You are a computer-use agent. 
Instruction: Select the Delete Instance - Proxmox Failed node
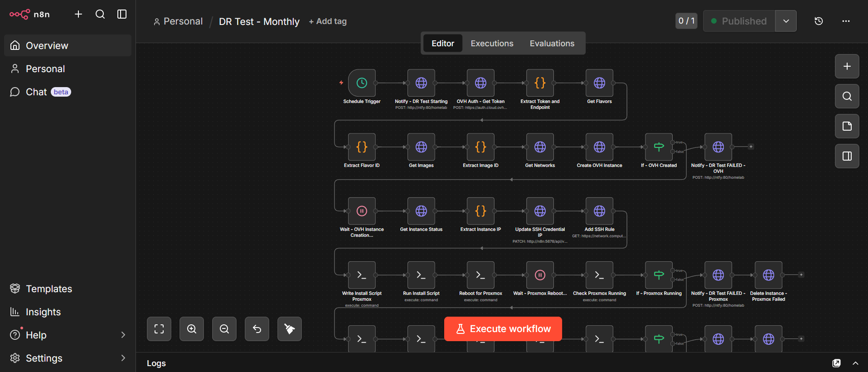pyautogui.click(x=768, y=275)
